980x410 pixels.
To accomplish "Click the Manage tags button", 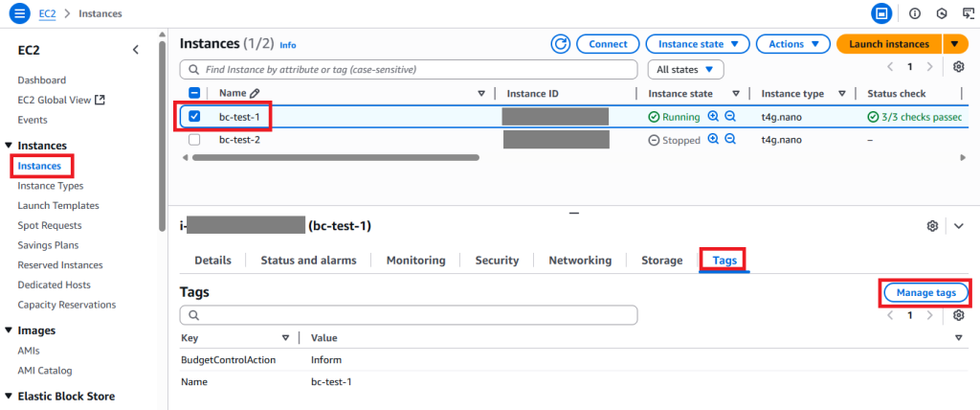I will point(925,292).
